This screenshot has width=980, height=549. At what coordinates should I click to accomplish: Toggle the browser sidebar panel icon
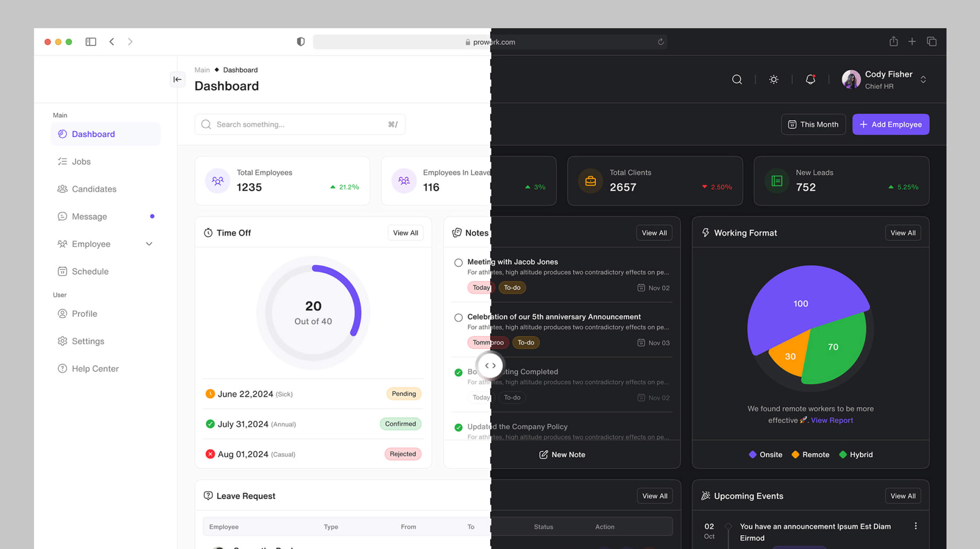[x=91, y=42]
